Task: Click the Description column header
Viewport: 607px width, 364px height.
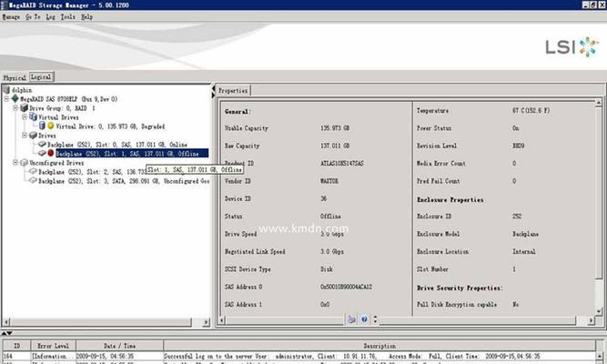Action: [379, 346]
